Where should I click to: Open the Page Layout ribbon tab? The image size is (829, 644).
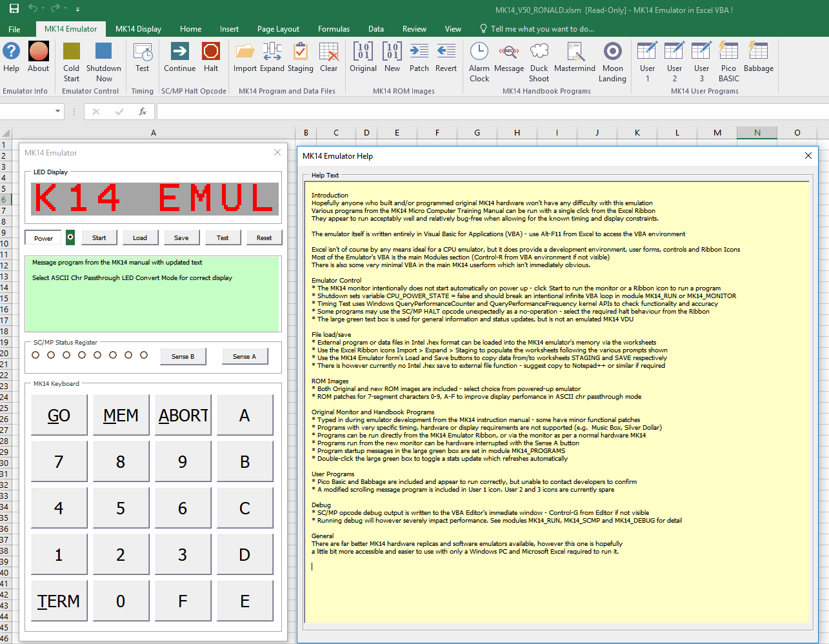point(278,29)
